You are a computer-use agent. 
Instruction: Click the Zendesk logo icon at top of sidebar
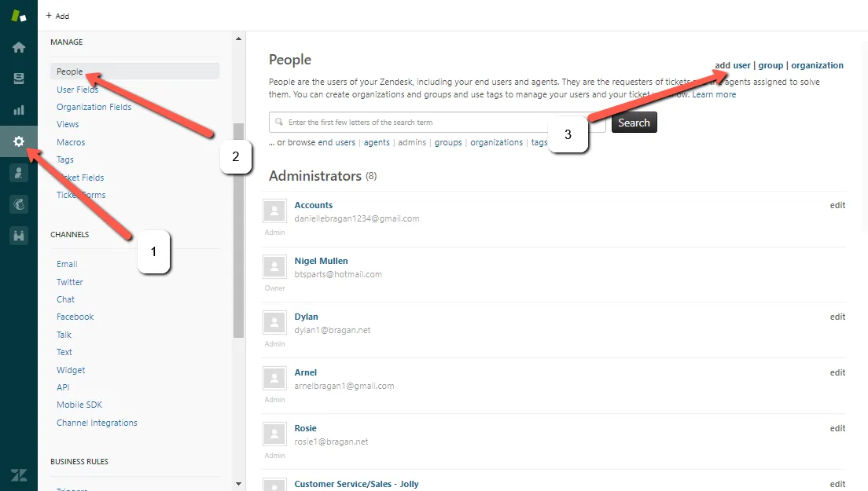(x=19, y=16)
